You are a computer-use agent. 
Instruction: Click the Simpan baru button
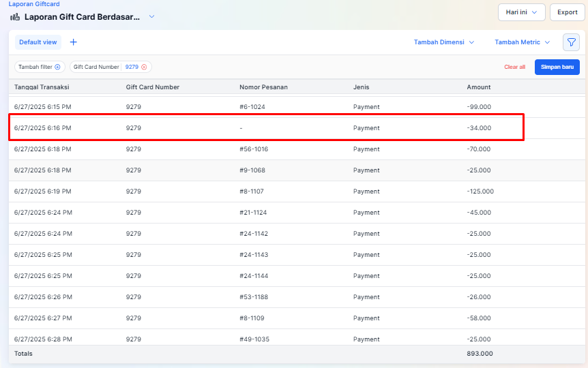[557, 67]
